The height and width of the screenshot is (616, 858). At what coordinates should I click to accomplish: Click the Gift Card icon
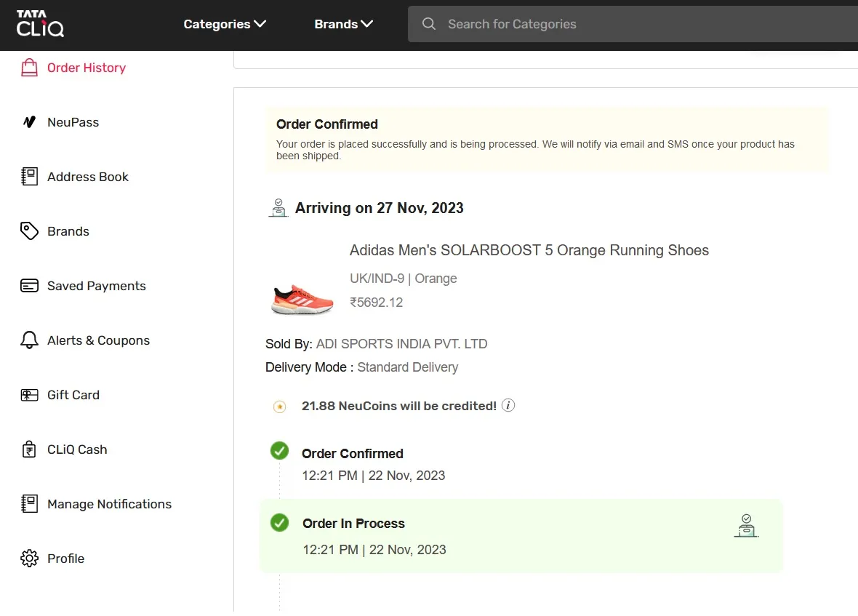pos(30,395)
